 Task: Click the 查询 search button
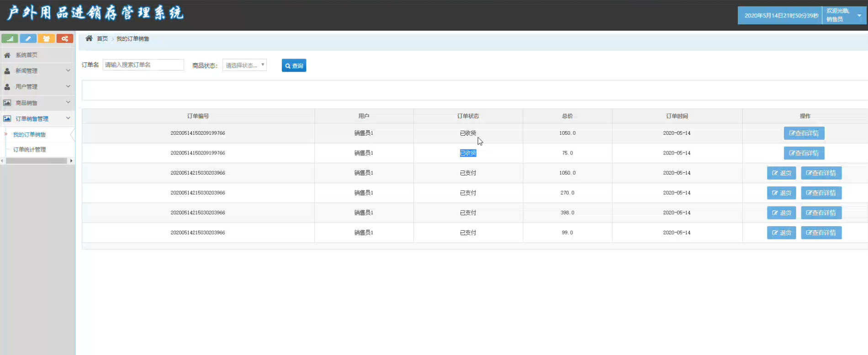[x=294, y=65]
